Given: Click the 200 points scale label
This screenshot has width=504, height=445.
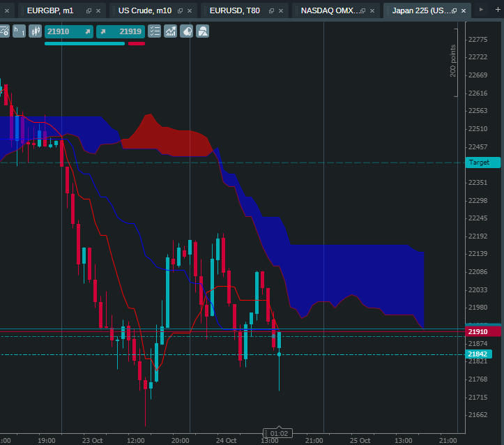Looking at the screenshot, I should coord(453,61).
